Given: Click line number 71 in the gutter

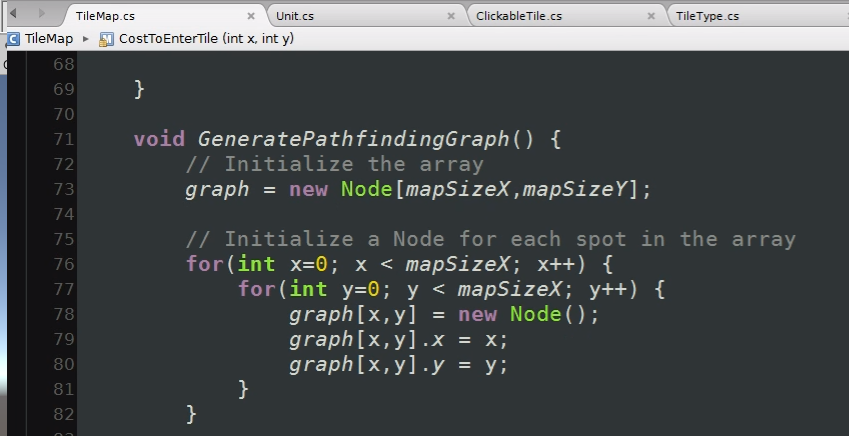Looking at the screenshot, I should tap(64, 140).
